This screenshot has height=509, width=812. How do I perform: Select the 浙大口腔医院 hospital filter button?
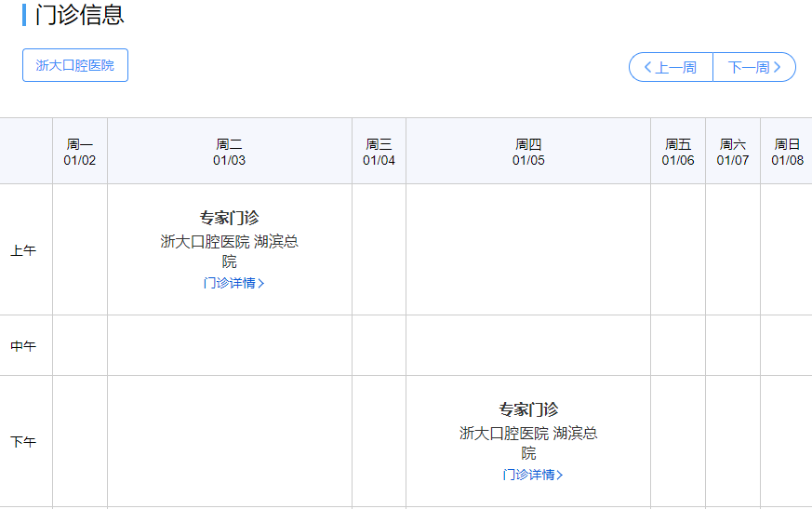coord(75,65)
